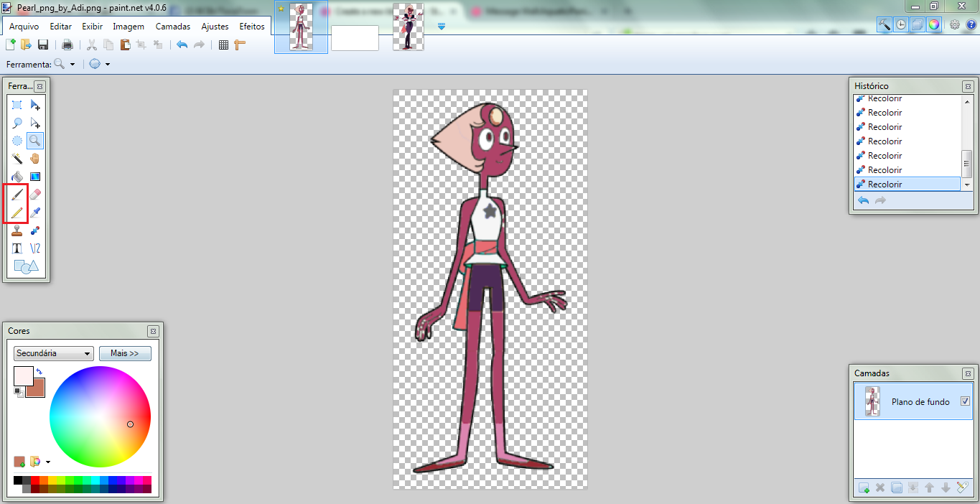Toggle the History window clock icon
The height and width of the screenshot is (504, 980).
(901, 24)
